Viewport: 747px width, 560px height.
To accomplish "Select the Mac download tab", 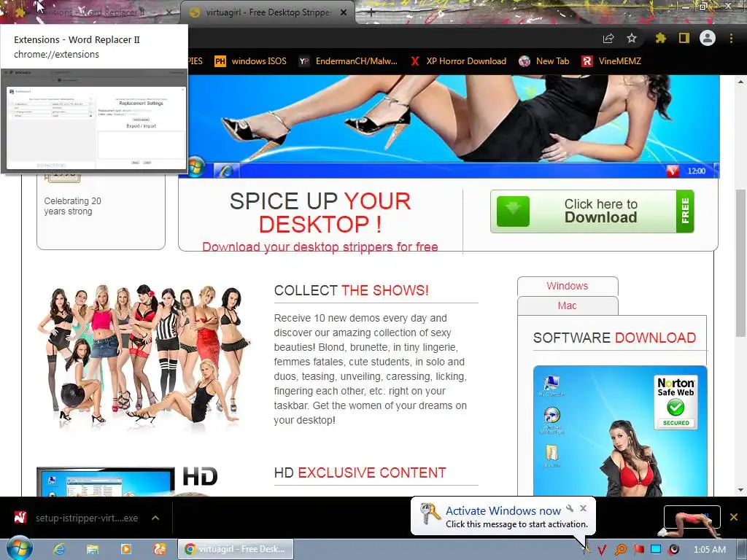I will [x=568, y=306].
